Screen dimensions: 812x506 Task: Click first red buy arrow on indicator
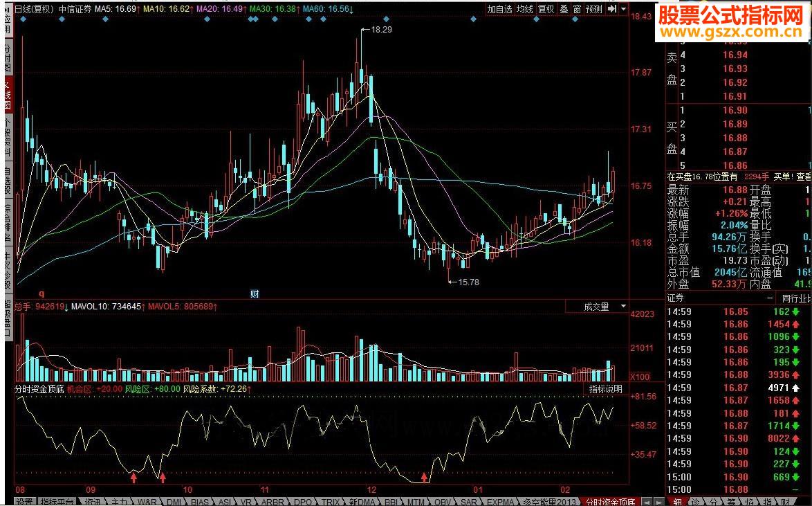[134, 476]
